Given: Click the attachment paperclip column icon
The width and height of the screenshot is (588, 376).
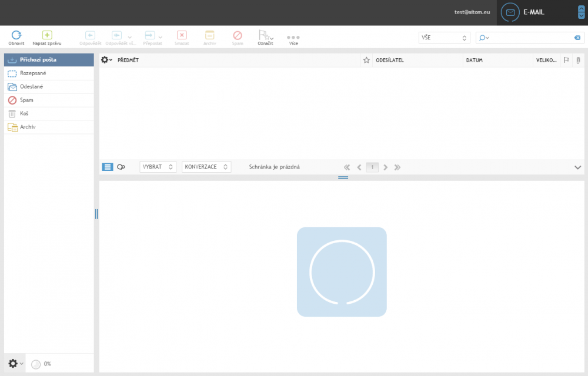Looking at the screenshot, I should (x=578, y=60).
